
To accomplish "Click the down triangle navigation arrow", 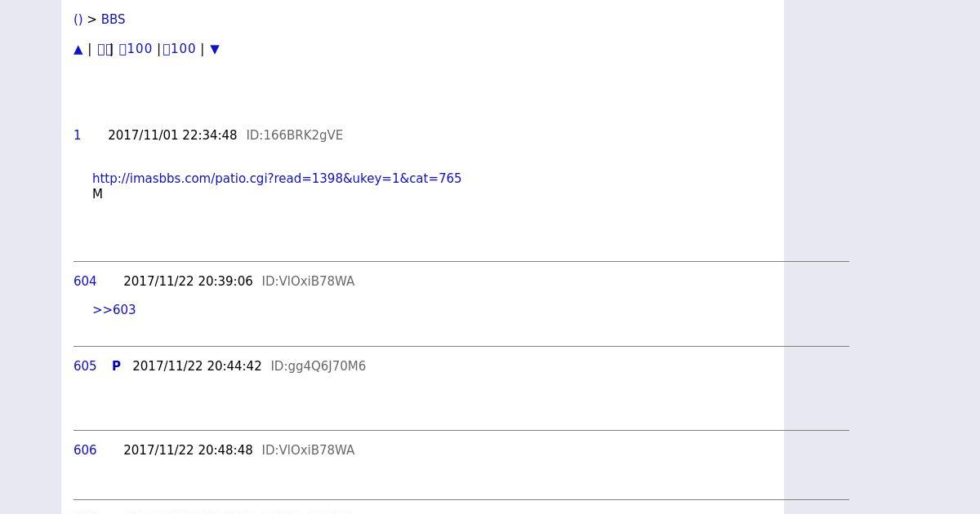I will [215, 49].
